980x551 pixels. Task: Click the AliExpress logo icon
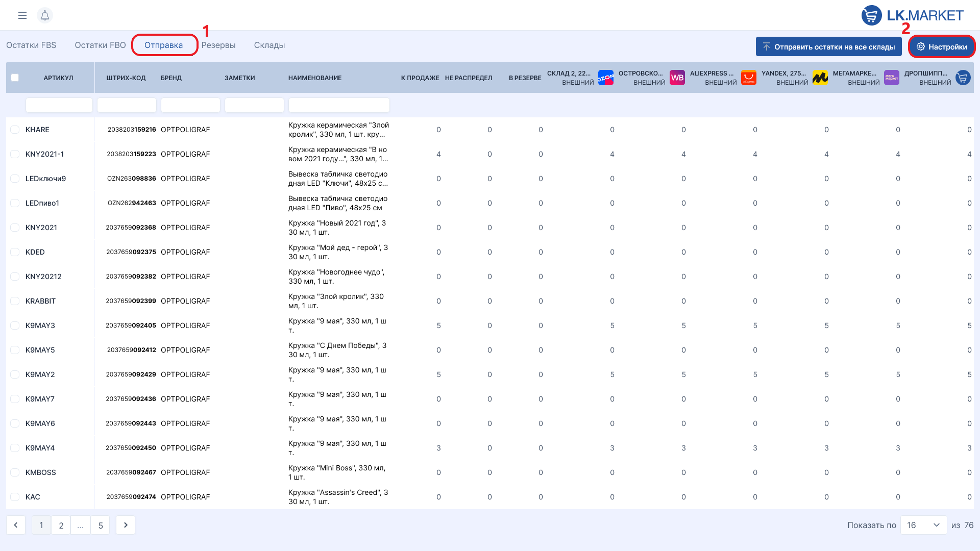pyautogui.click(x=748, y=78)
